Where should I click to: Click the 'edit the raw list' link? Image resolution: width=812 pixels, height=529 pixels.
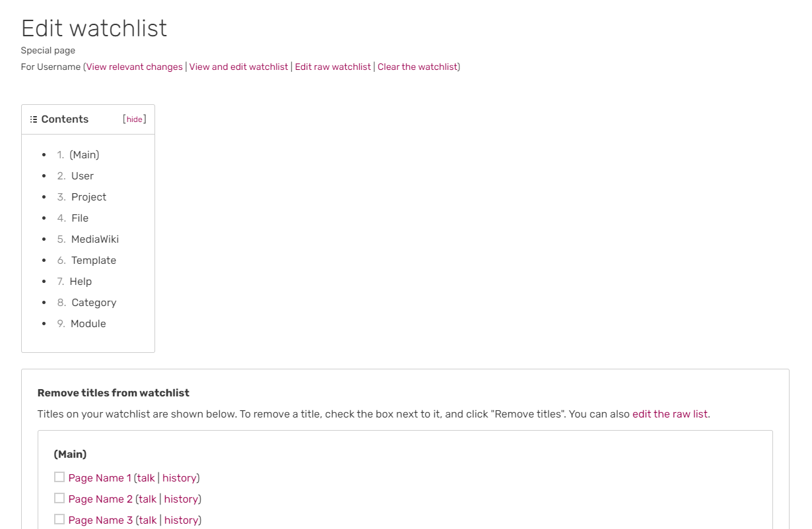(x=670, y=414)
